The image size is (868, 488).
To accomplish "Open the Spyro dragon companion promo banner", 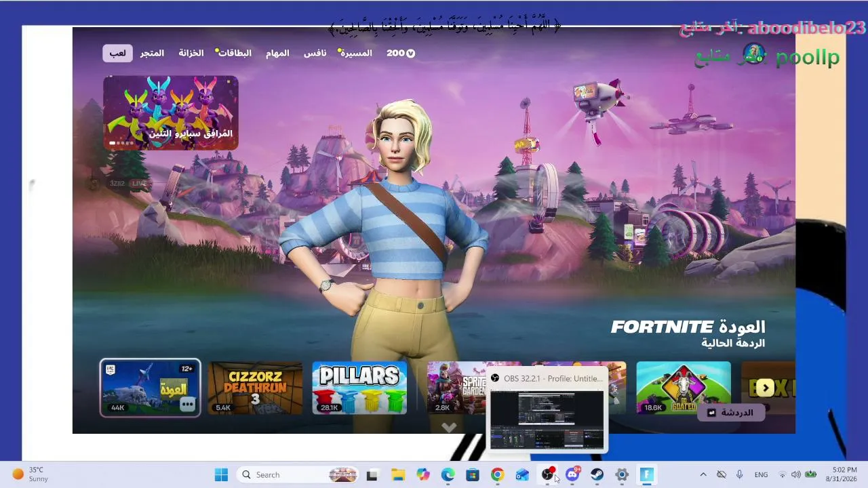I will tap(170, 113).
